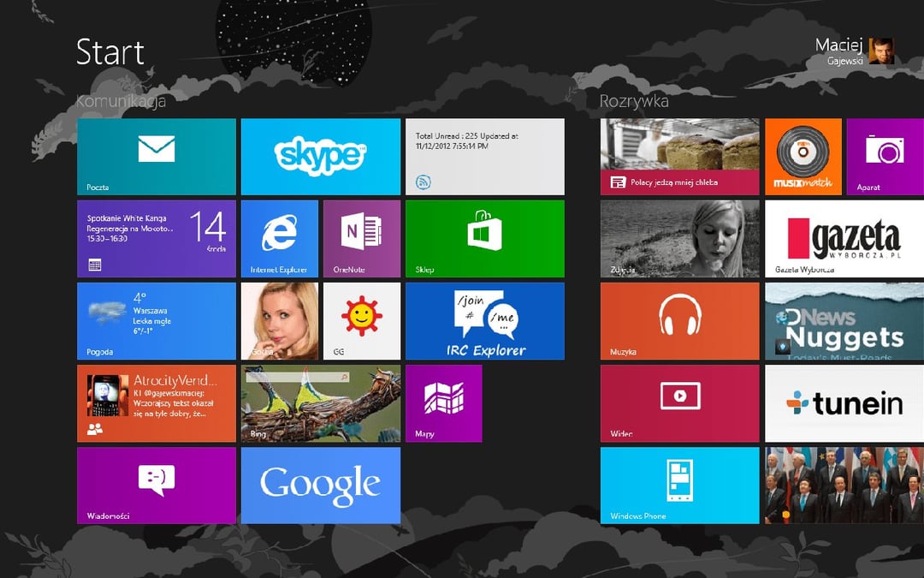Launch OneNote

click(x=362, y=238)
